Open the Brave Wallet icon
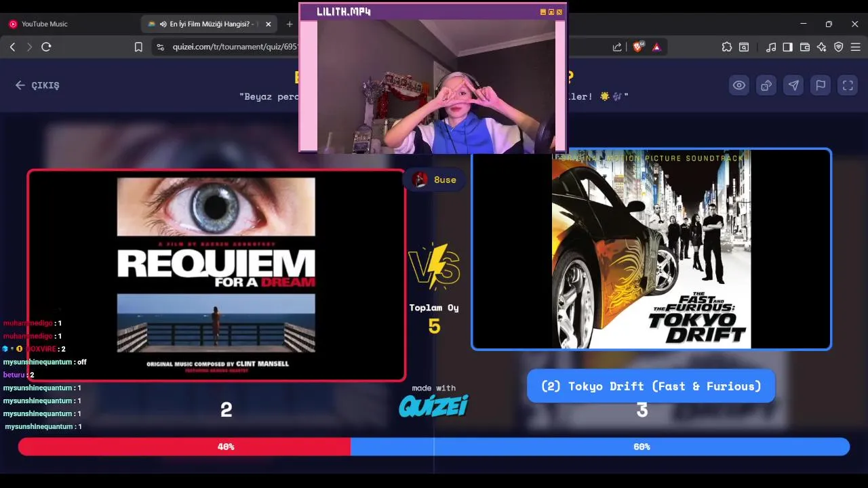This screenshot has height=488, width=868. 805,47
